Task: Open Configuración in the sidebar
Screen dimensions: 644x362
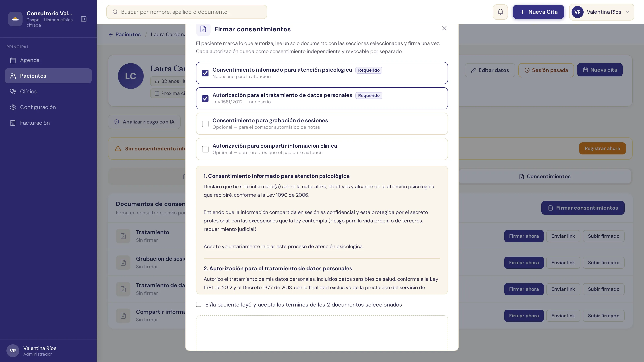Action: [x=48, y=107]
